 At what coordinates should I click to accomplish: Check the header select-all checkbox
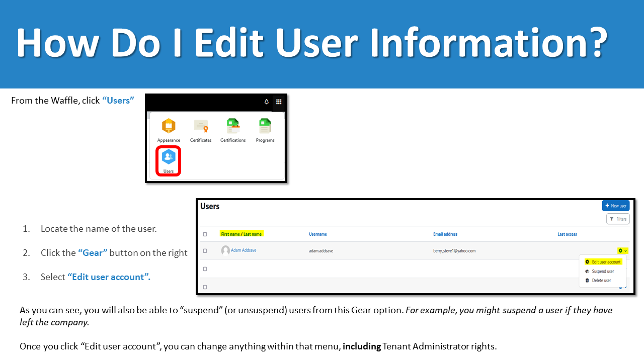tap(205, 234)
